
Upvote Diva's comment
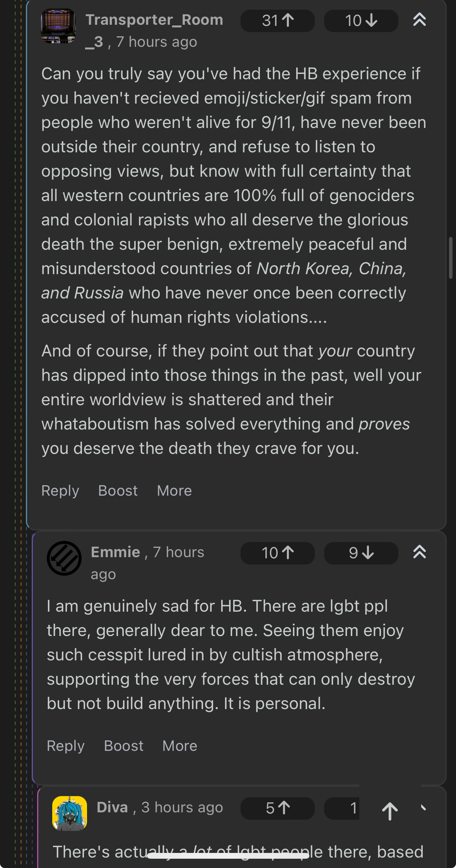point(277,808)
